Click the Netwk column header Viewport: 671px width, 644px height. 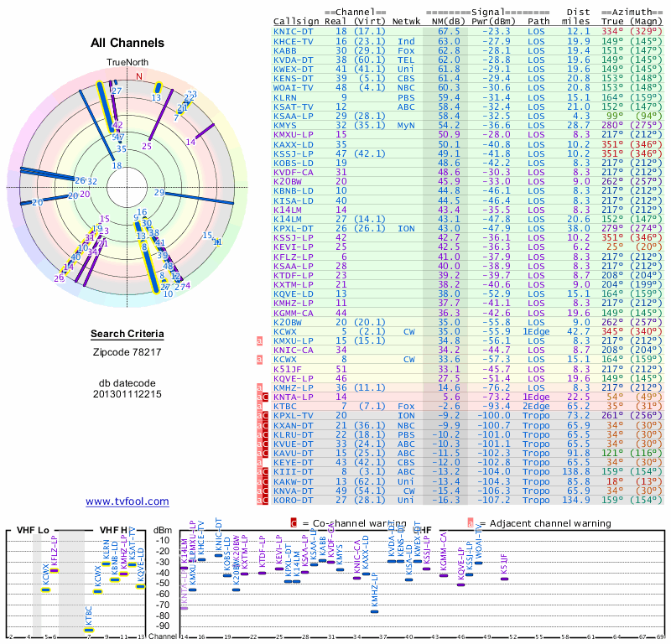pyautogui.click(x=407, y=20)
